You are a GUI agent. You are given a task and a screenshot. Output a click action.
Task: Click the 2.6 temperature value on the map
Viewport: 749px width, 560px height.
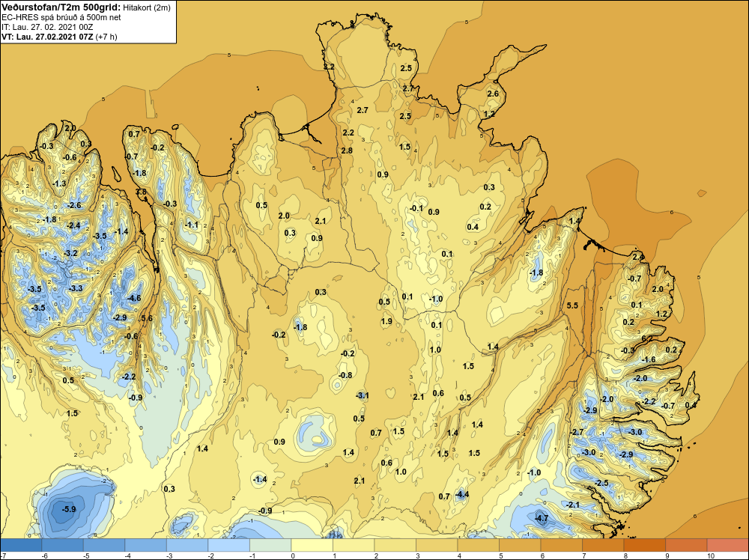click(x=493, y=94)
